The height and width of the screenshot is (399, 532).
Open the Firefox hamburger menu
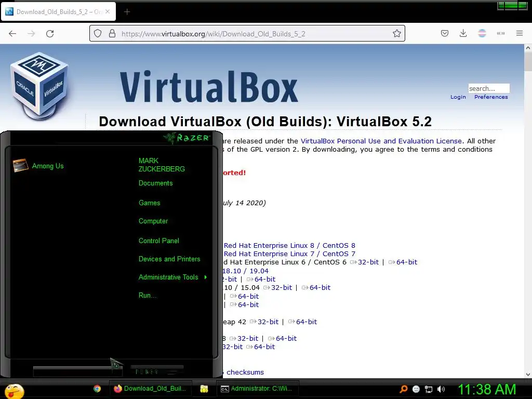point(520,33)
